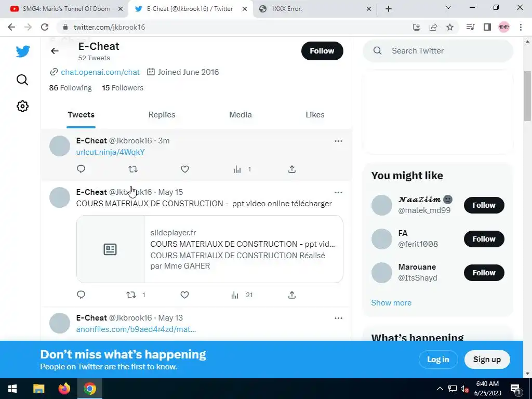Image resolution: width=532 pixels, height=399 pixels.
Task: Open more options for the 3m tweet
Action: point(338,141)
